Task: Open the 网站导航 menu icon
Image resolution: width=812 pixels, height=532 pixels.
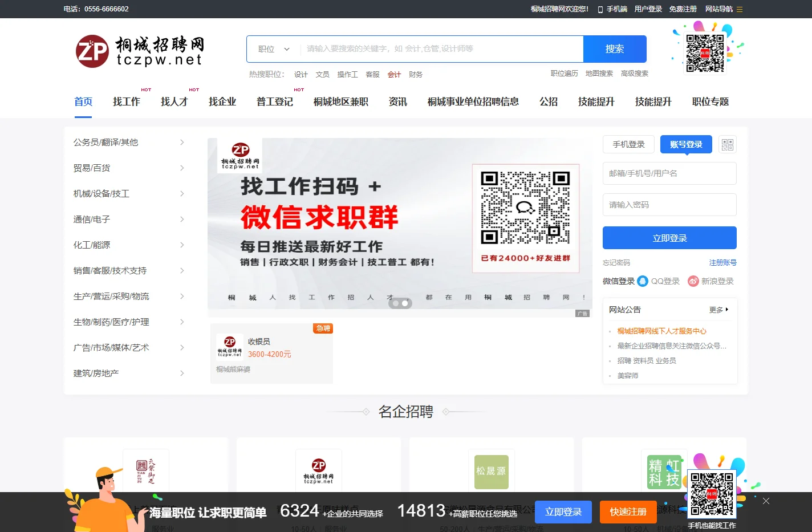Action: (740, 9)
